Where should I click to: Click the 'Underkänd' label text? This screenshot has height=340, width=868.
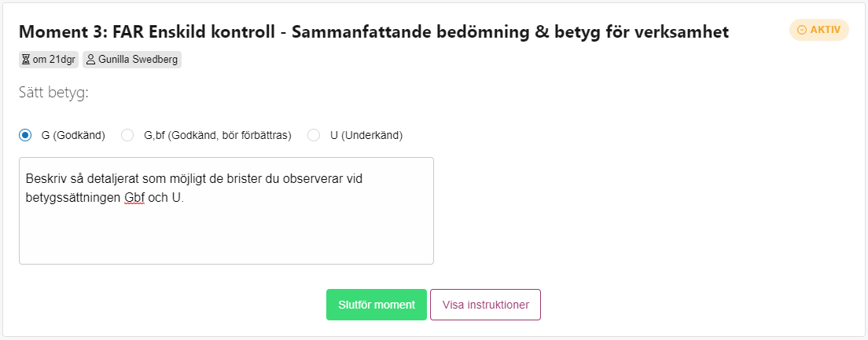pos(371,135)
